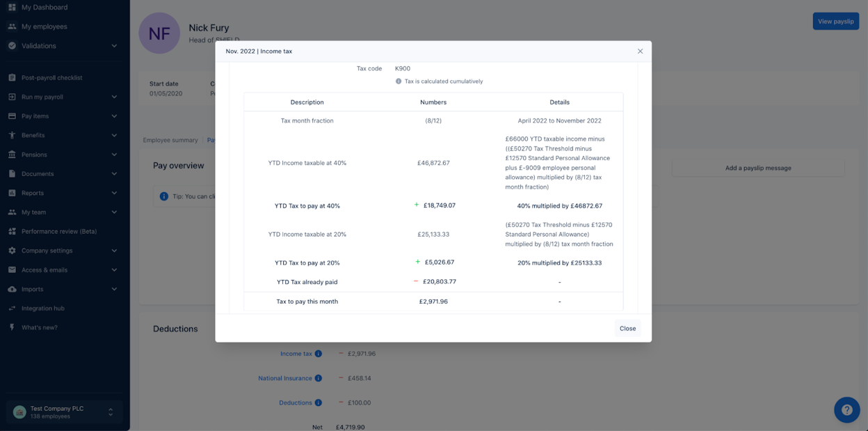Click the Test Company PLC logo
Image resolution: width=868 pixels, height=431 pixels.
pos(19,412)
